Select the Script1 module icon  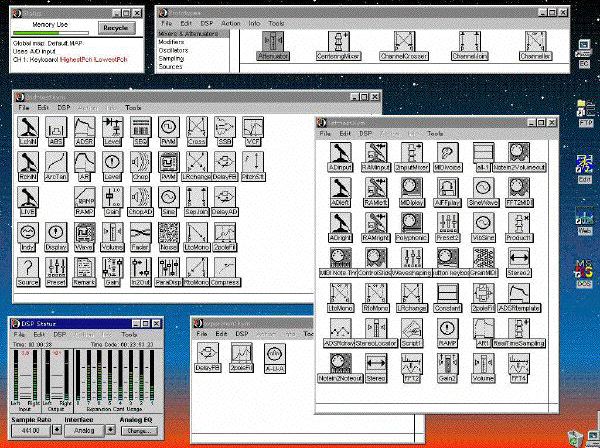(x=412, y=333)
